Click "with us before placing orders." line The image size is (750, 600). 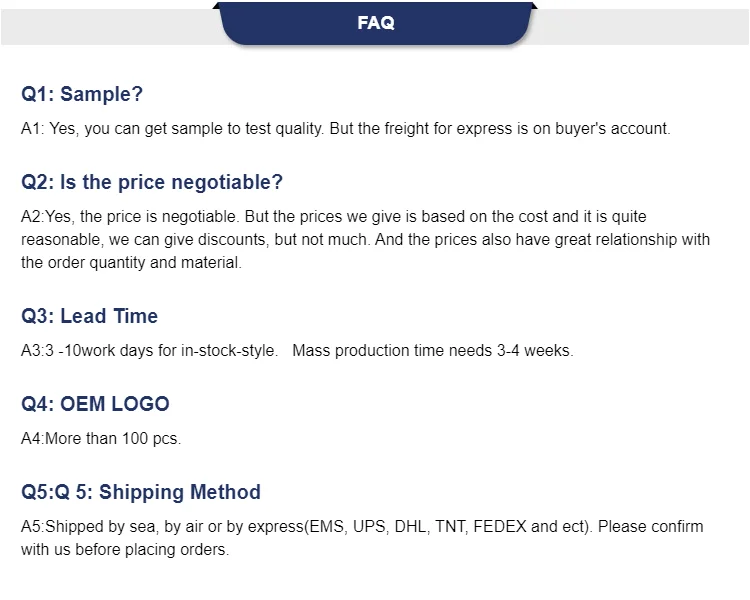pyautogui.click(x=125, y=549)
